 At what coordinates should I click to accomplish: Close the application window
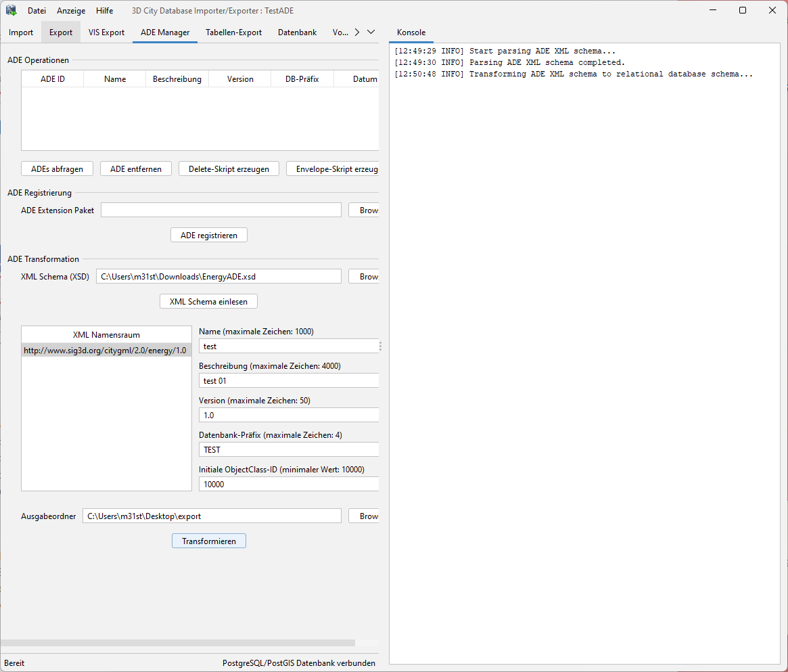tap(772, 11)
